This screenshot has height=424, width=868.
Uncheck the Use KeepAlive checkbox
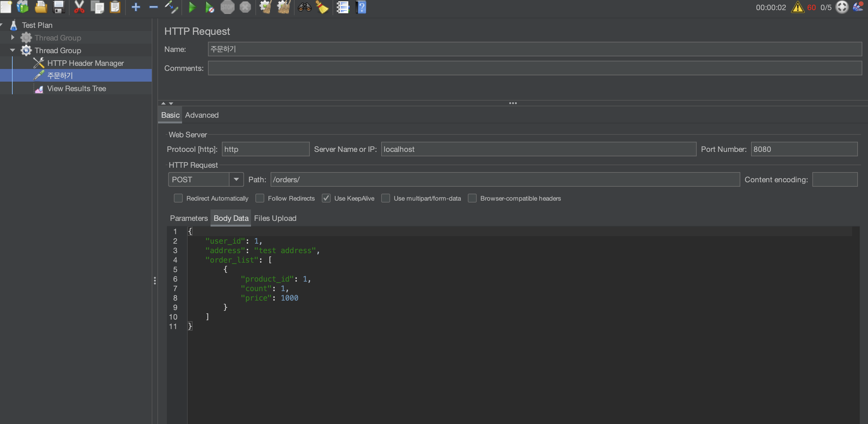(x=326, y=198)
